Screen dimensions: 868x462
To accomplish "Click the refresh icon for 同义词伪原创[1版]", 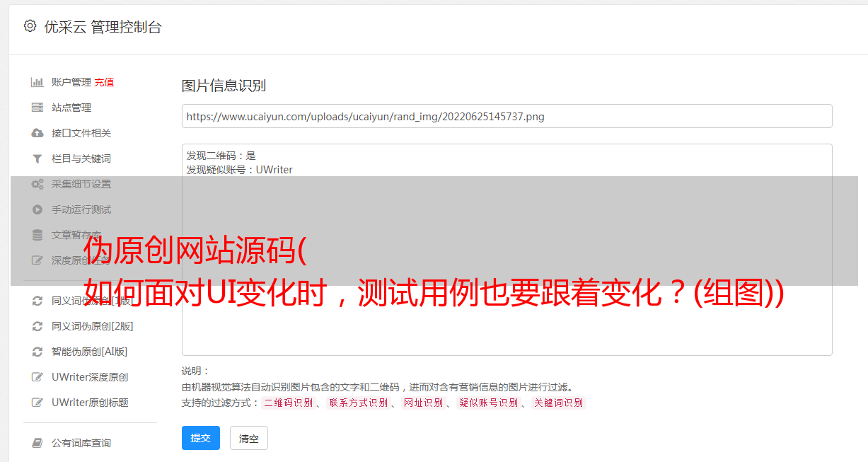I will [x=37, y=301].
